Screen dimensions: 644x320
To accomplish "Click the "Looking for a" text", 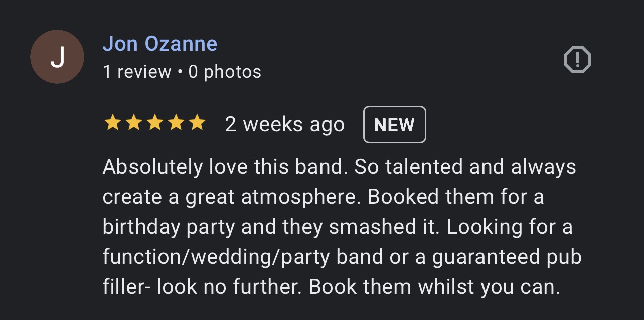I will (x=510, y=227).
